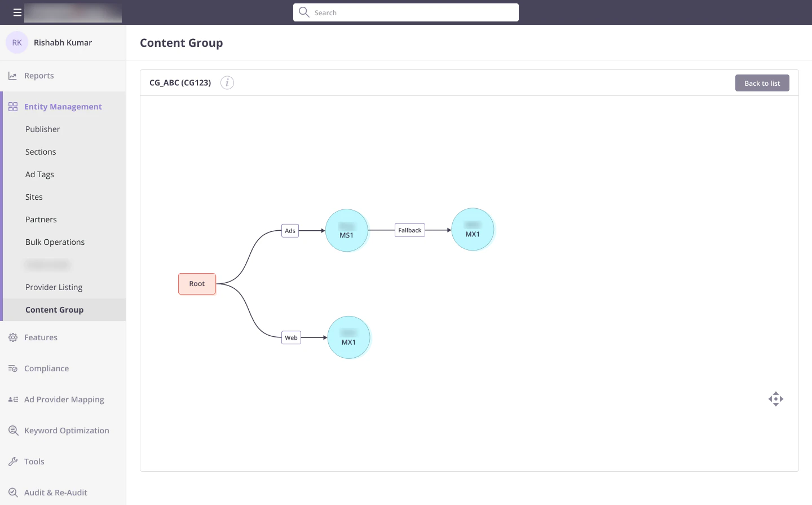Click the Fallback edge label

(410, 230)
